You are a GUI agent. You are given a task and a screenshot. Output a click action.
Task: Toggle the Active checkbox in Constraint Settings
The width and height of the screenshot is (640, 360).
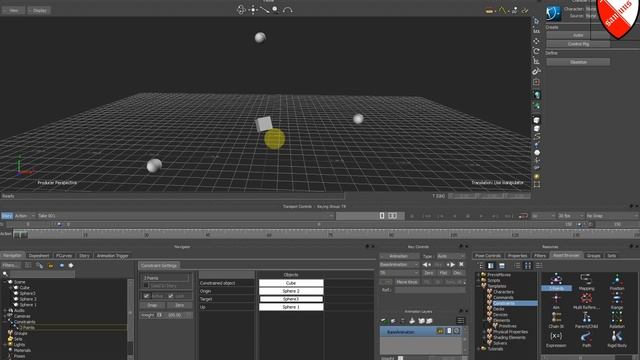(146, 296)
